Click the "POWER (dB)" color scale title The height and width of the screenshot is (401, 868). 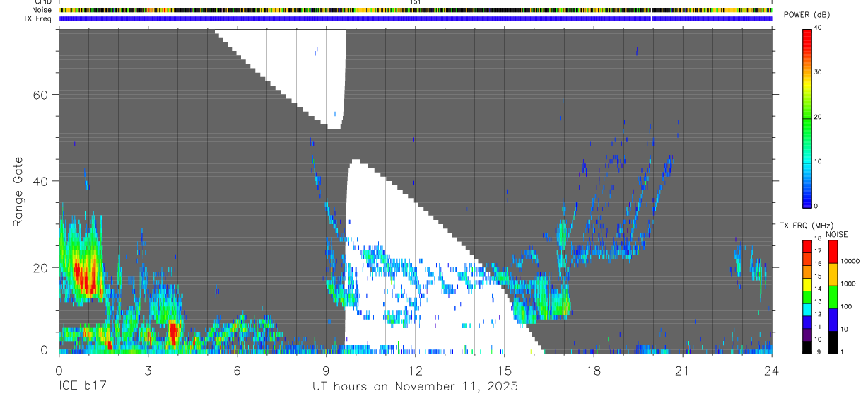click(x=806, y=16)
